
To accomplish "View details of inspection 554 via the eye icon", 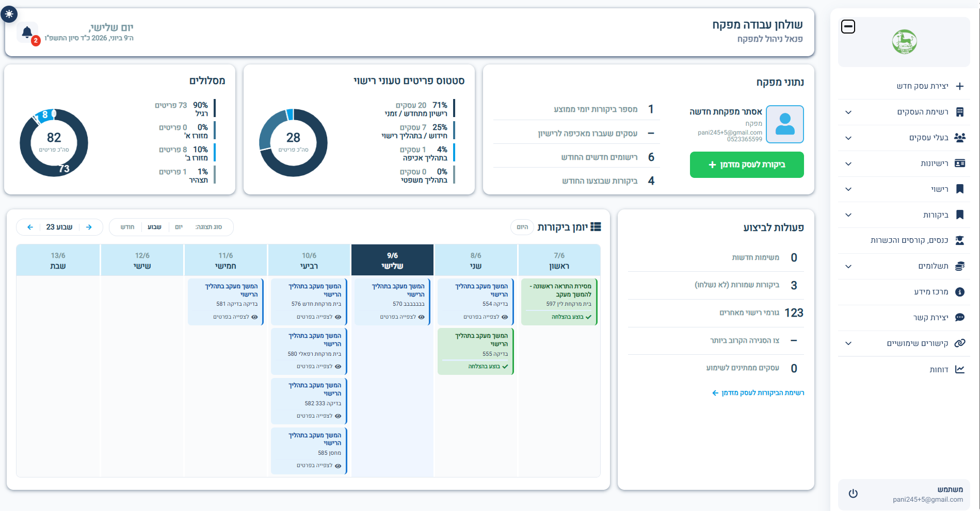I will tap(505, 317).
